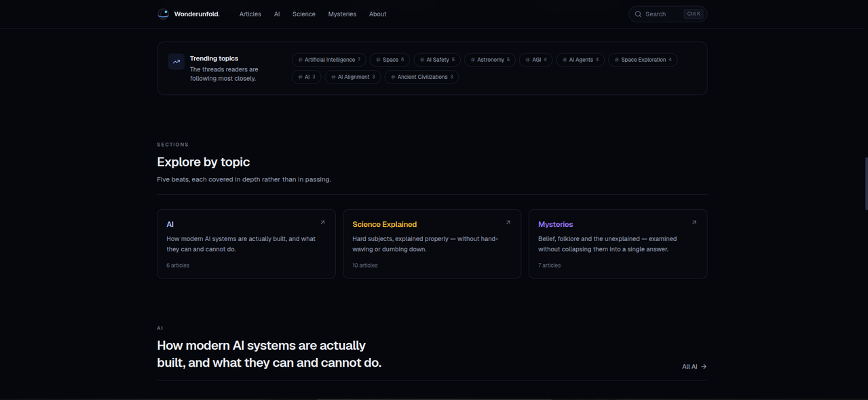868x400 pixels.
Task: Open the Mysteries card arrow icon
Action: pyautogui.click(x=694, y=223)
